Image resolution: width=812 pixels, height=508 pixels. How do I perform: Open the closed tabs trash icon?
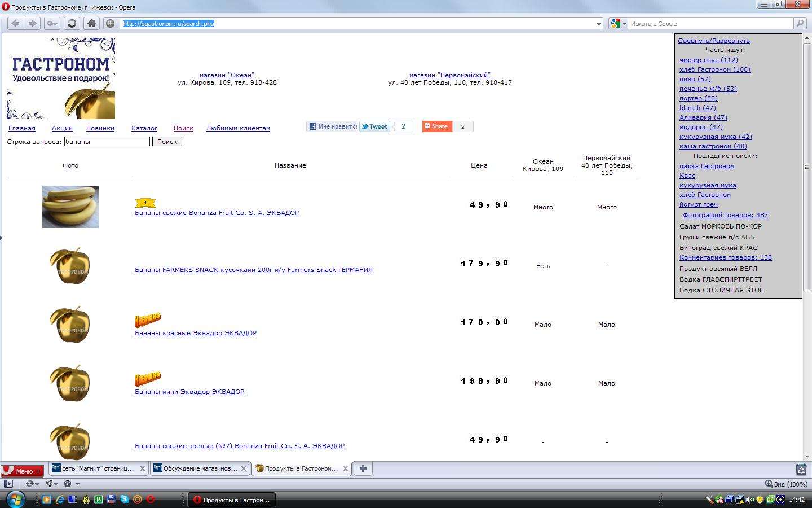(x=801, y=468)
